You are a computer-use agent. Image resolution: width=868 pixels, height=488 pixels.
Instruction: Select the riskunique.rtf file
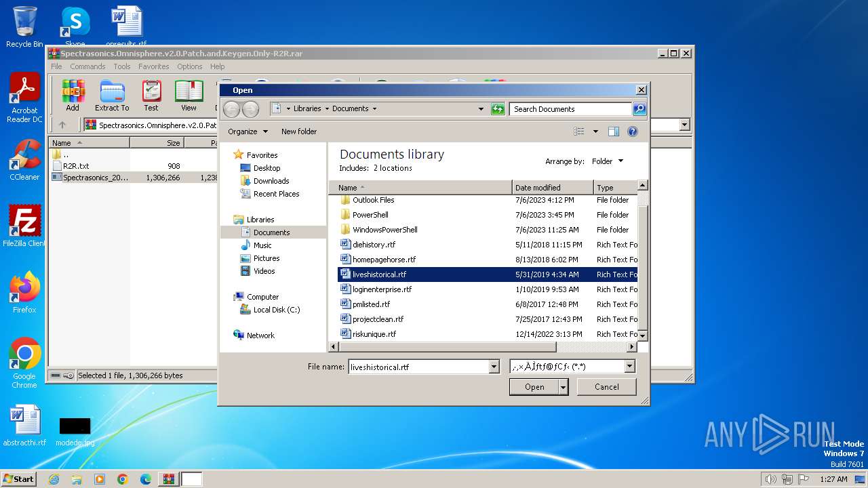point(374,334)
